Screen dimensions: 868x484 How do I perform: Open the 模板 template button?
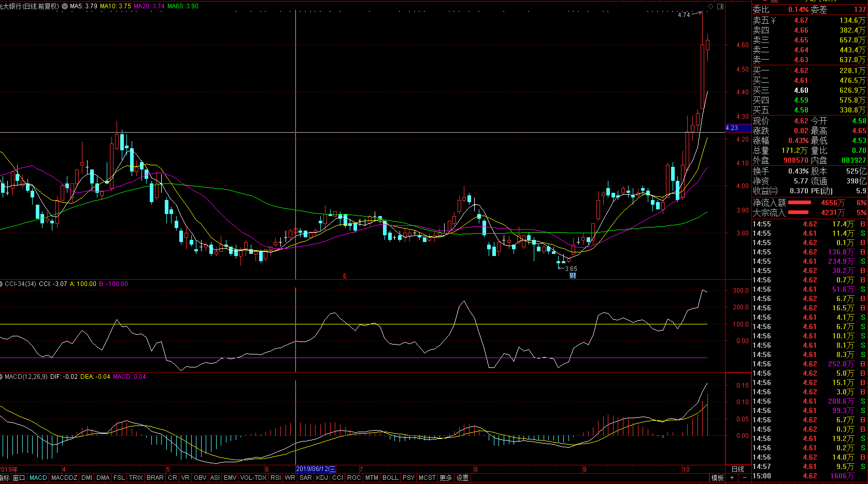point(718,478)
